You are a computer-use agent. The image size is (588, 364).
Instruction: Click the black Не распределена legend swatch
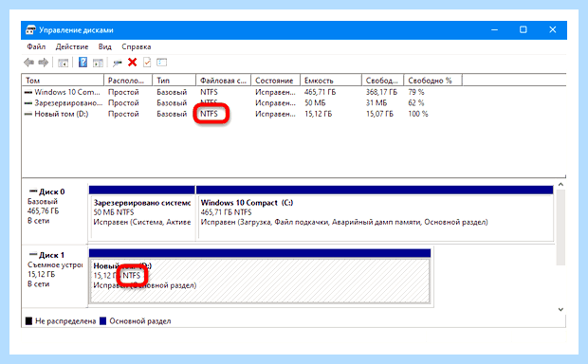[x=28, y=321]
